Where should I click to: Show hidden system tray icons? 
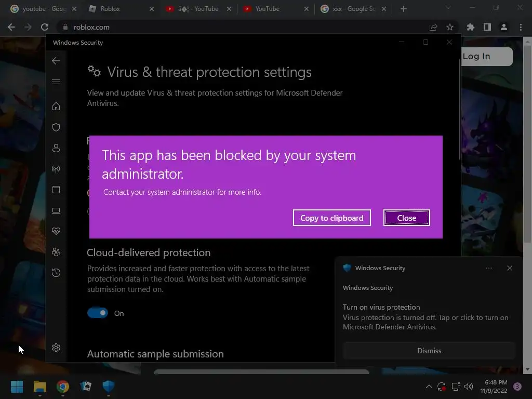(429, 387)
